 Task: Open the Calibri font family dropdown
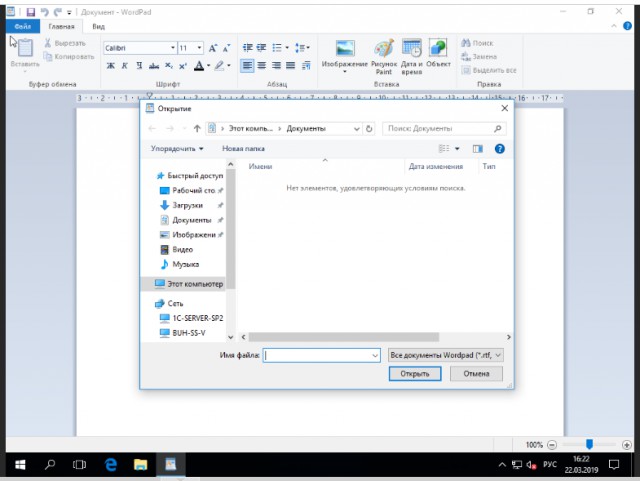pos(173,48)
